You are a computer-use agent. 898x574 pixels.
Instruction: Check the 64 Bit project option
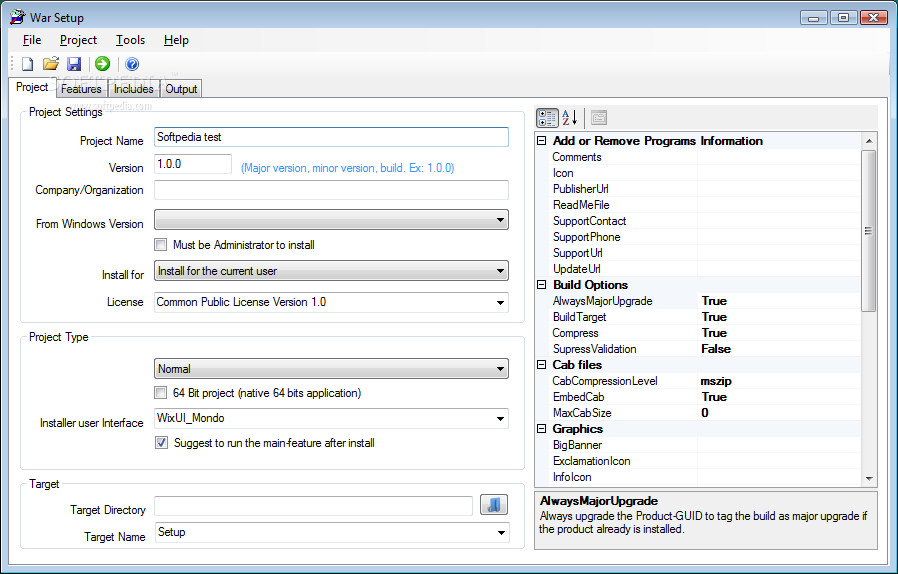[x=161, y=393]
